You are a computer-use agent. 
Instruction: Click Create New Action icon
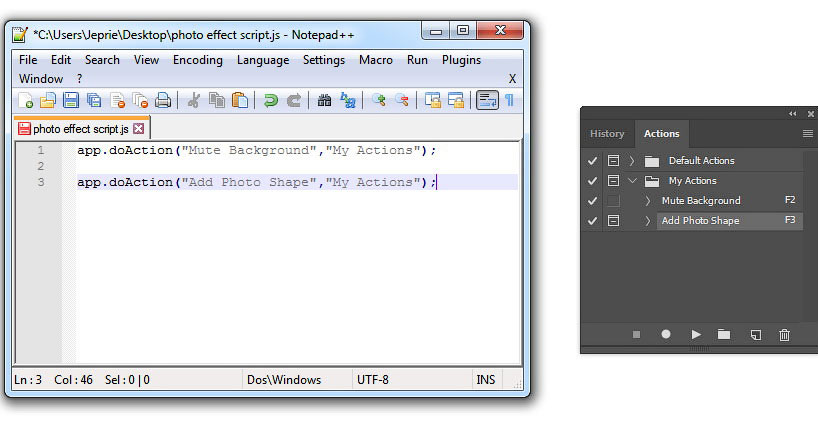point(755,335)
